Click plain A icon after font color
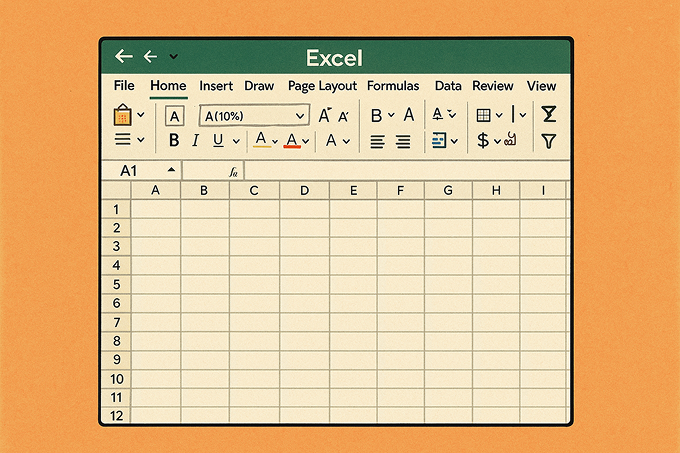The image size is (680, 453). [331, 140]
